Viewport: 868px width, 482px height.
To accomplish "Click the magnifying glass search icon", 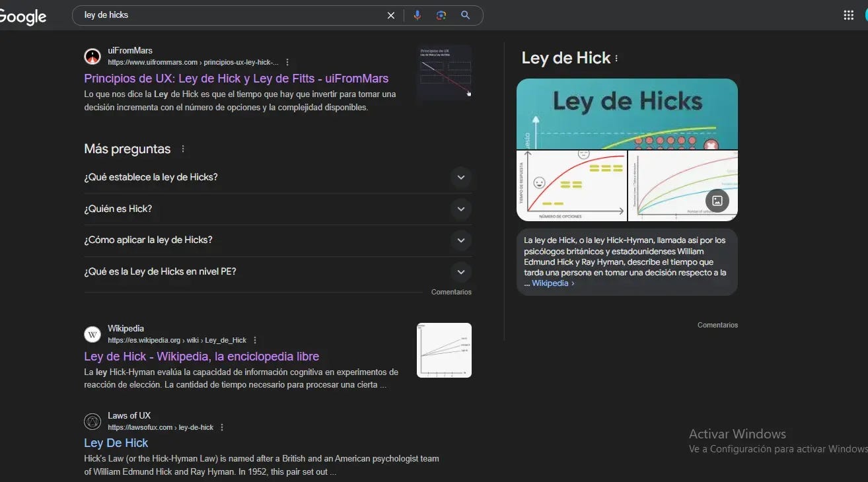I will tap(466, 15).
